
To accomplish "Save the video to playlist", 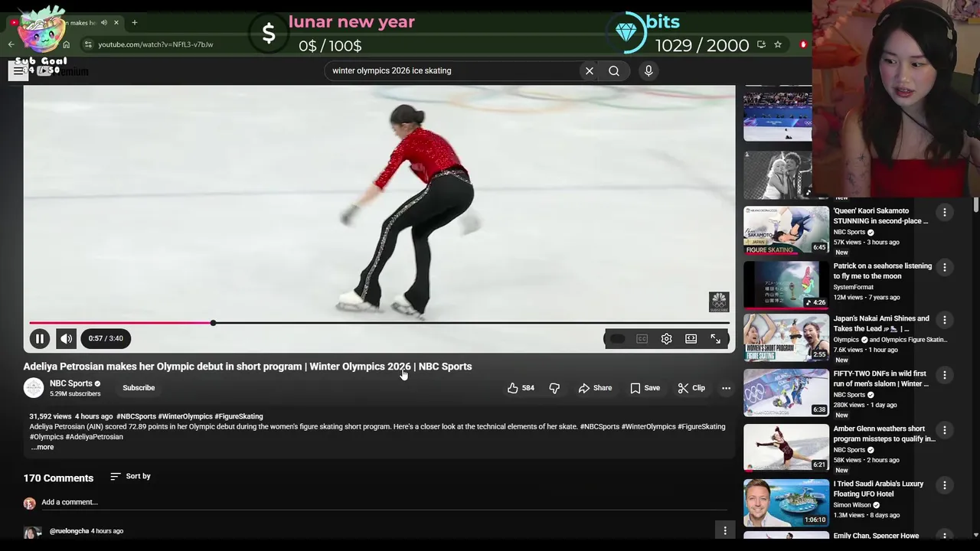I will (x=645, y=388).
